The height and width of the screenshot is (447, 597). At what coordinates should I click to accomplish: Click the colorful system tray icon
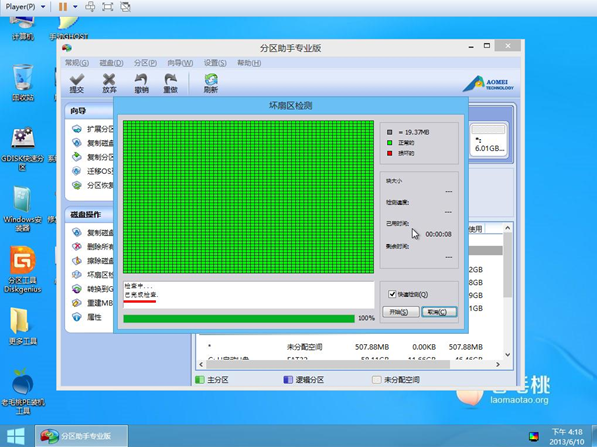click(534, 437)
